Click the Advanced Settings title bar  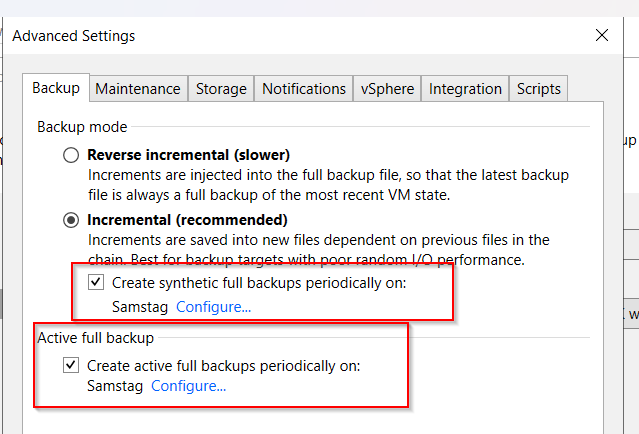click(x=300, y=36)
